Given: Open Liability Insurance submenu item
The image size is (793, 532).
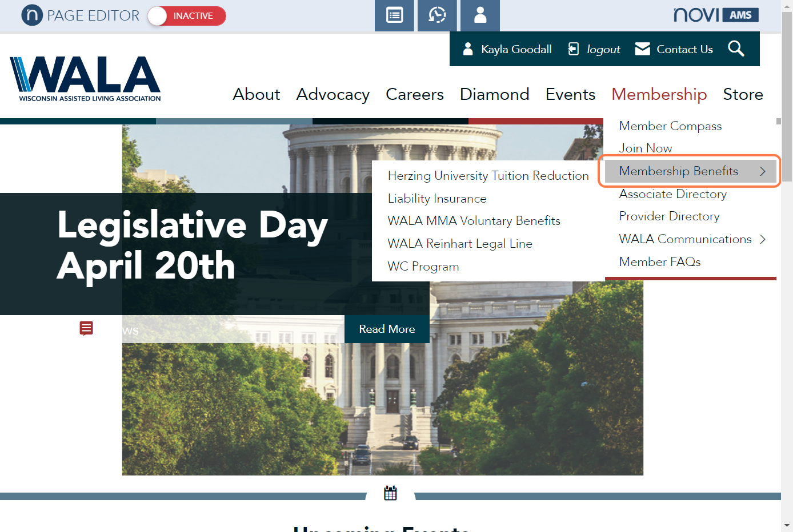Looking at the screenshot, I should pyautogui.click(x=437, y=199).
